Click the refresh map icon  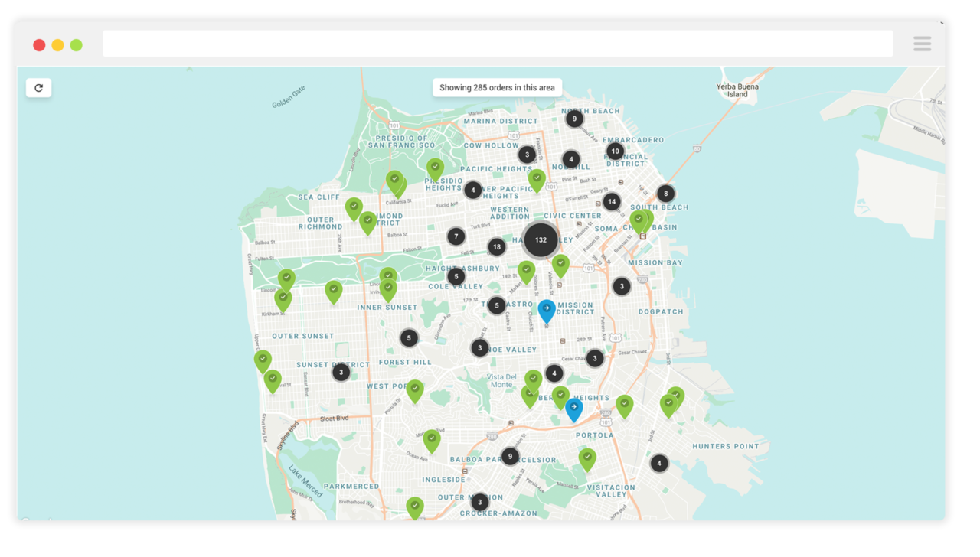38,87
